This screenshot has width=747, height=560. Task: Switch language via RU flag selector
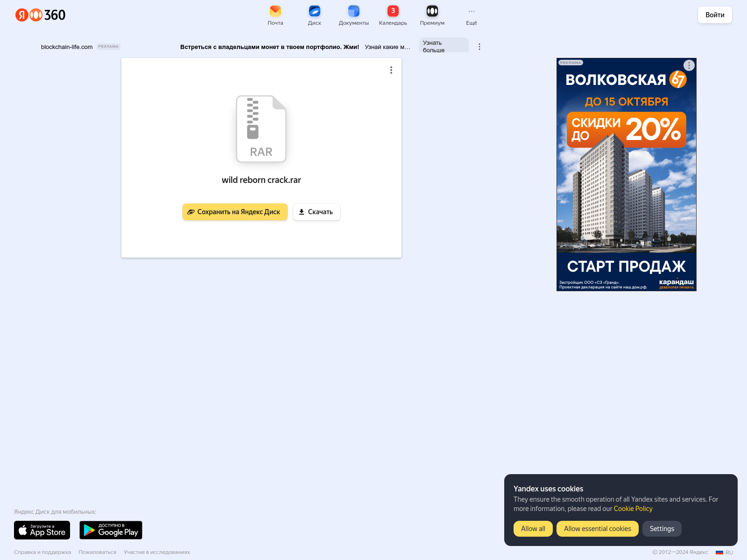[725, 552]
